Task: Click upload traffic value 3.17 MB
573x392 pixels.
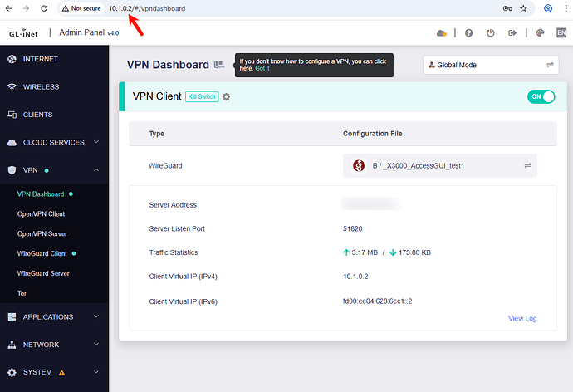Action: [x=365, y=252]
